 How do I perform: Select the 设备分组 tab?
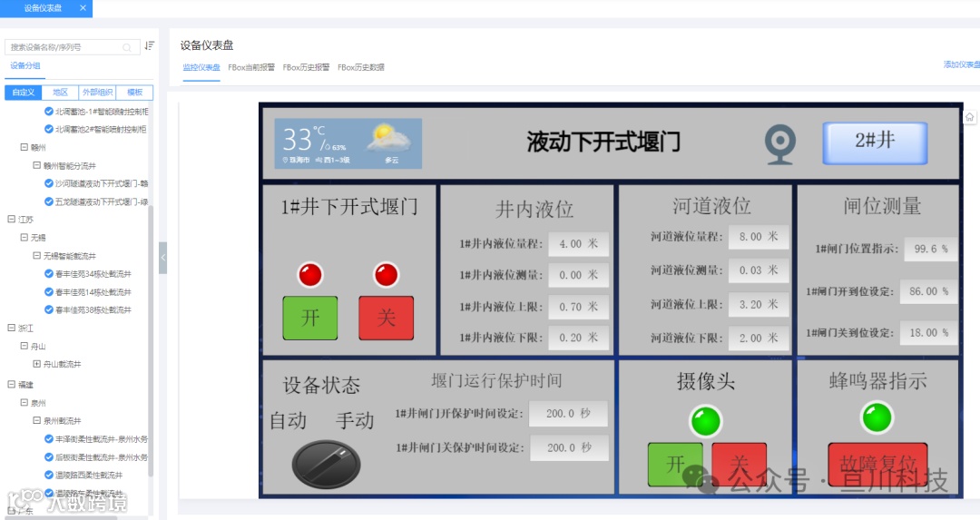click(25, 65)
